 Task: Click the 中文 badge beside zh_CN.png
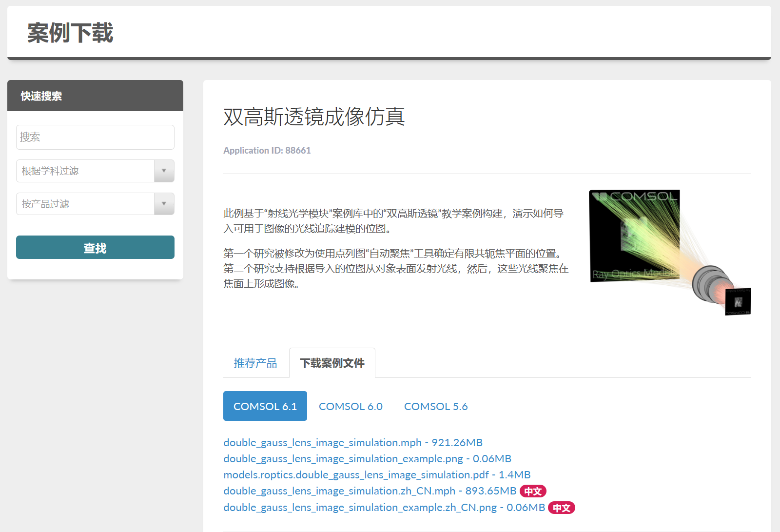coord(562,508)
